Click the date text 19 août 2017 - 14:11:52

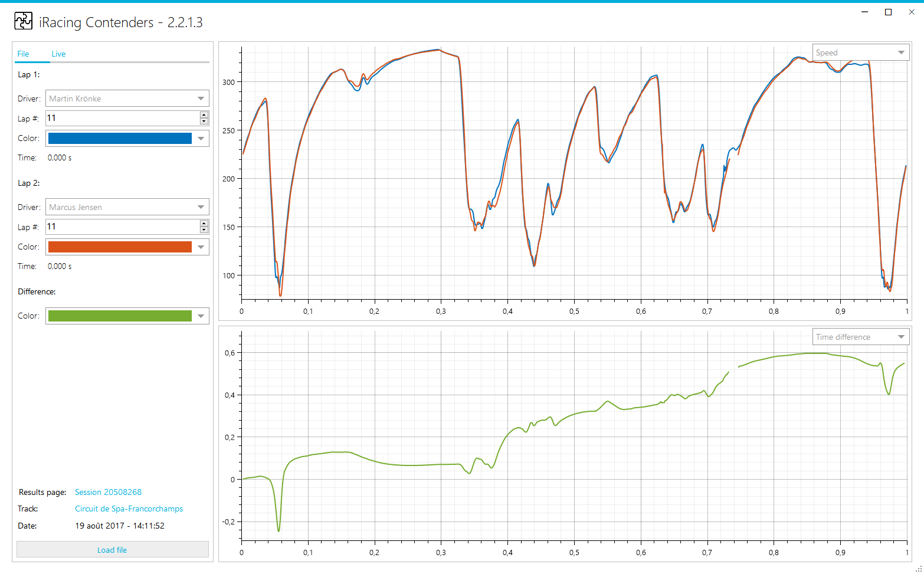click(120, 526)
